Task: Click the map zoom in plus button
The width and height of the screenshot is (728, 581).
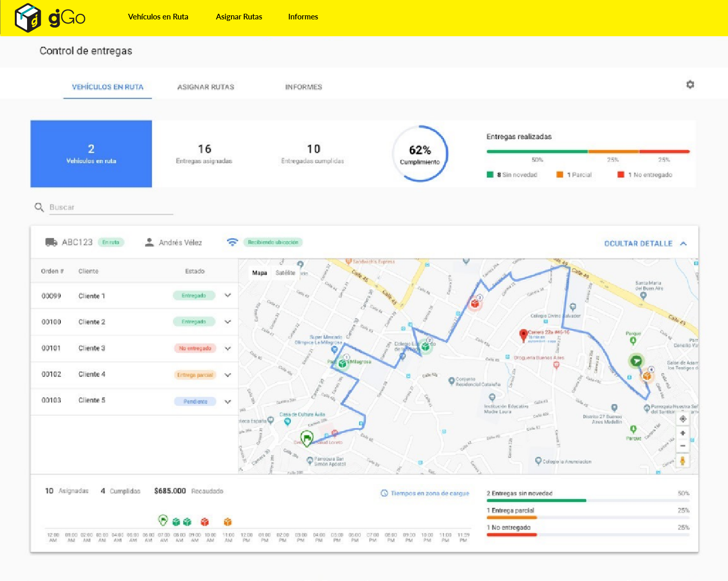Action: [x=683, y=433]
